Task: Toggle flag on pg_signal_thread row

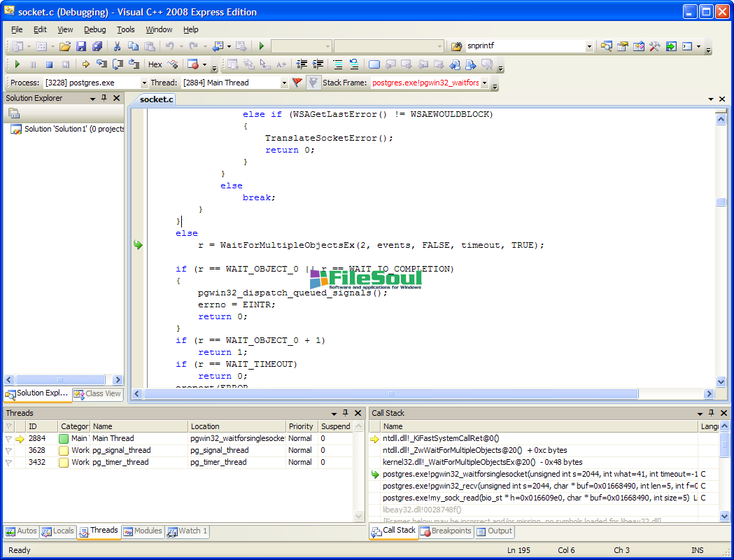Action: tap(9, 450)
